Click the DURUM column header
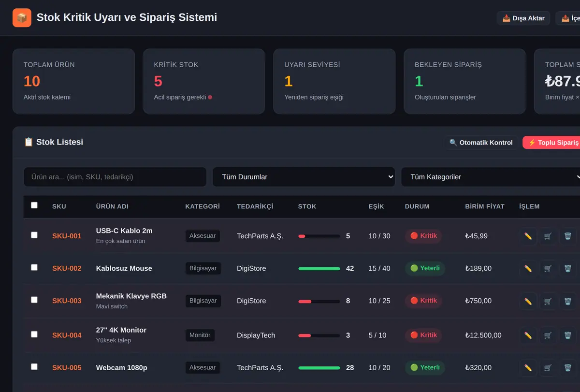Viewport: 580px width, 392px height. (417, 206)
